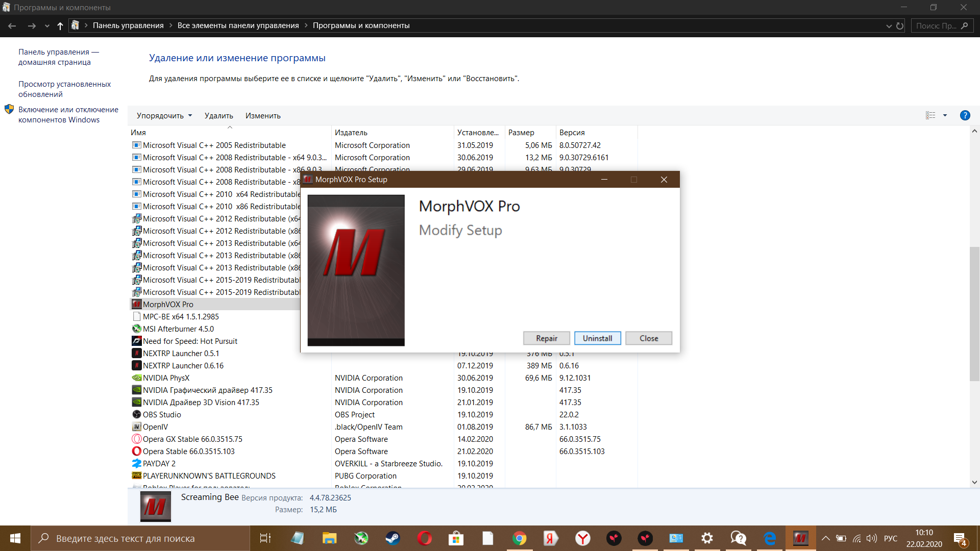
Task: Switch input language РУС indicator
Action: 891,538
